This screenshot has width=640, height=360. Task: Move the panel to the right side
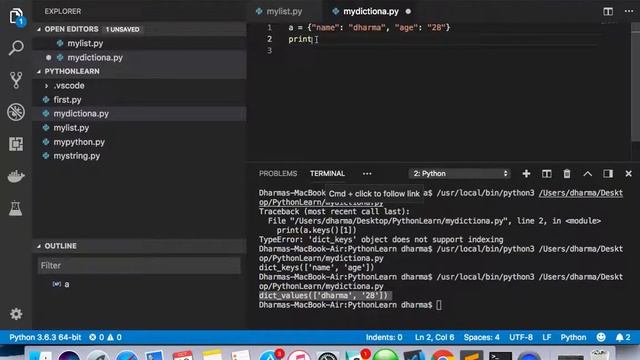[608, 173]
